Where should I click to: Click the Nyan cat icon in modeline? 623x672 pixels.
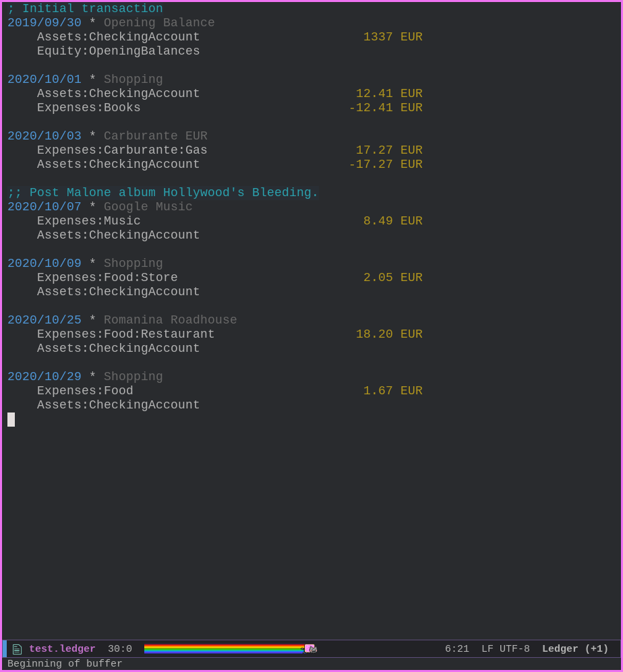click(311, 649)
